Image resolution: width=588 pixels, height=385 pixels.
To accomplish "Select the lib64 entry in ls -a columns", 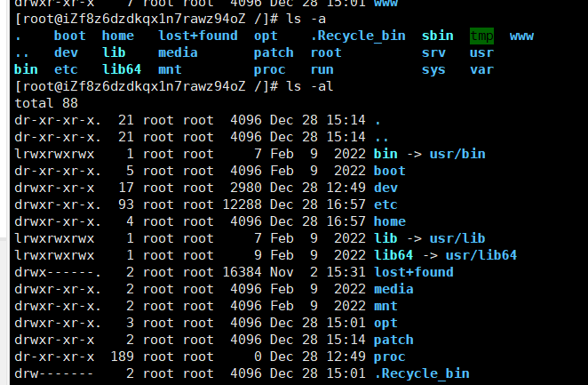I will coord(122,69).
